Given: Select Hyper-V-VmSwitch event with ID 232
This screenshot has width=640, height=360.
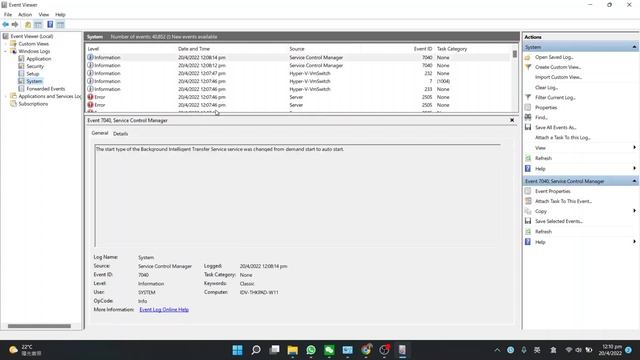Looking at the screenshot, I should pyautogui.click(x=298, y=73).
